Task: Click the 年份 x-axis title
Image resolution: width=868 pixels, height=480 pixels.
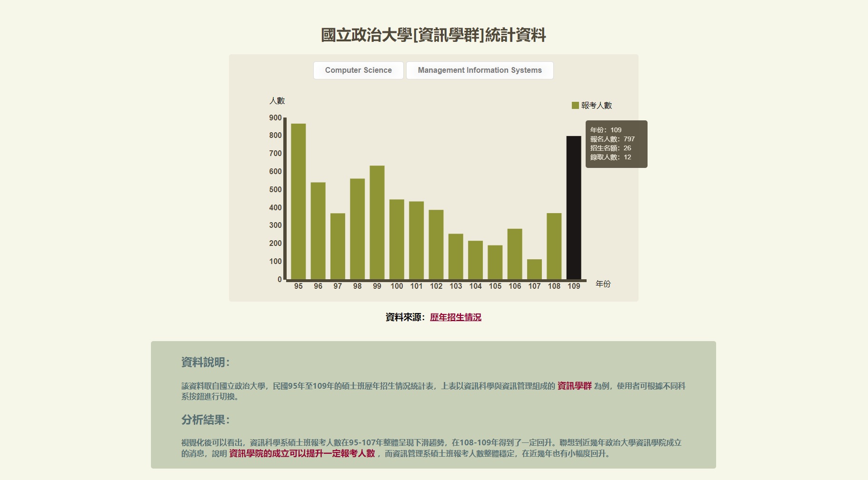Action: [x=603, y=284]
